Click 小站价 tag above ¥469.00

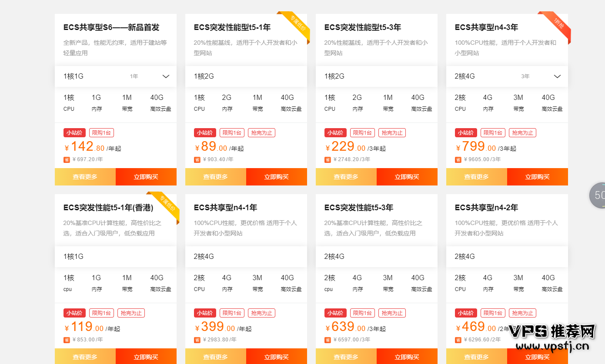point(466,313)
